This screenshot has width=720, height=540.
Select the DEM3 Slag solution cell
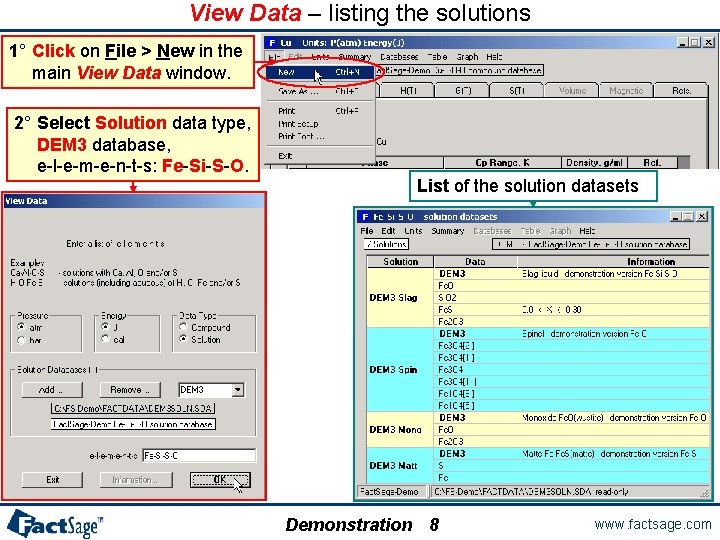(400, 298)
